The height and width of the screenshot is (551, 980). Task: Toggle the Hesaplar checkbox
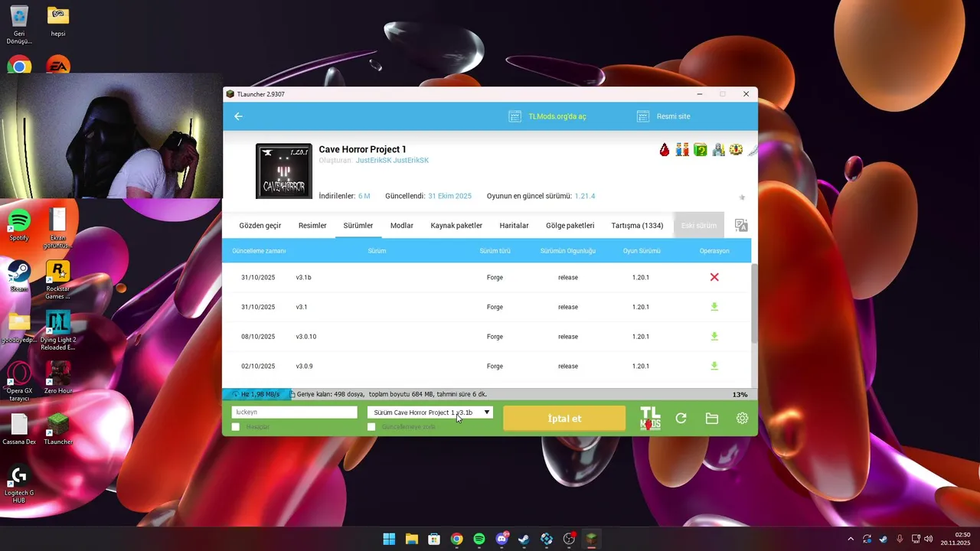point(236,427)
